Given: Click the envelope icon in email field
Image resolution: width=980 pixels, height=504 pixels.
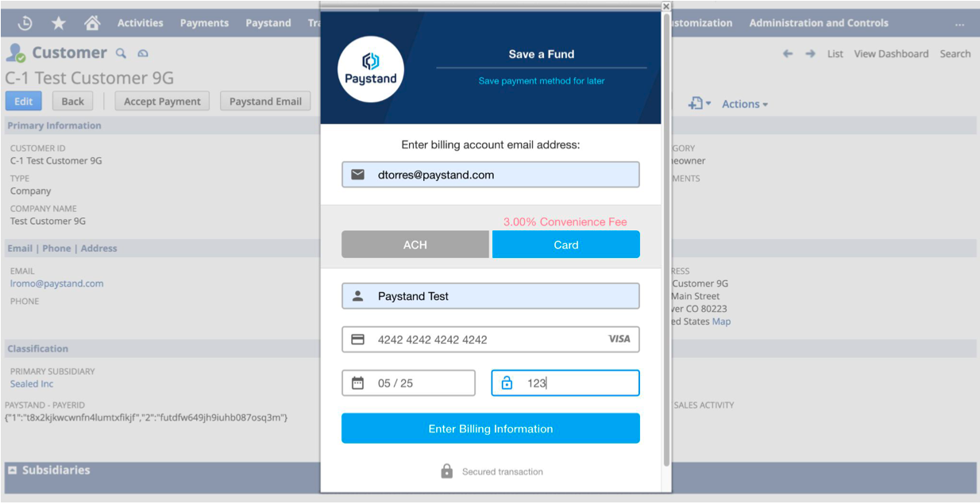Looking at the screenshot, I should tap(358, 175).
